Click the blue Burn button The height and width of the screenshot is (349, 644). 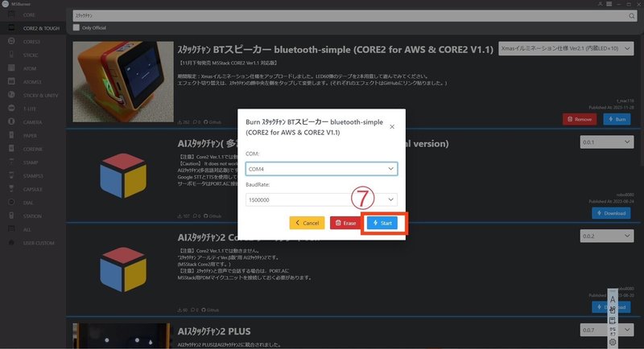pos(617,119)
